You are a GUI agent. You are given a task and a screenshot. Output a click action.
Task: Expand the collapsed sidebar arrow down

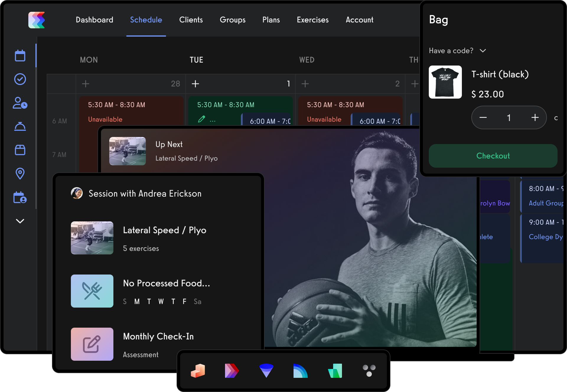(x=20, y=221)
